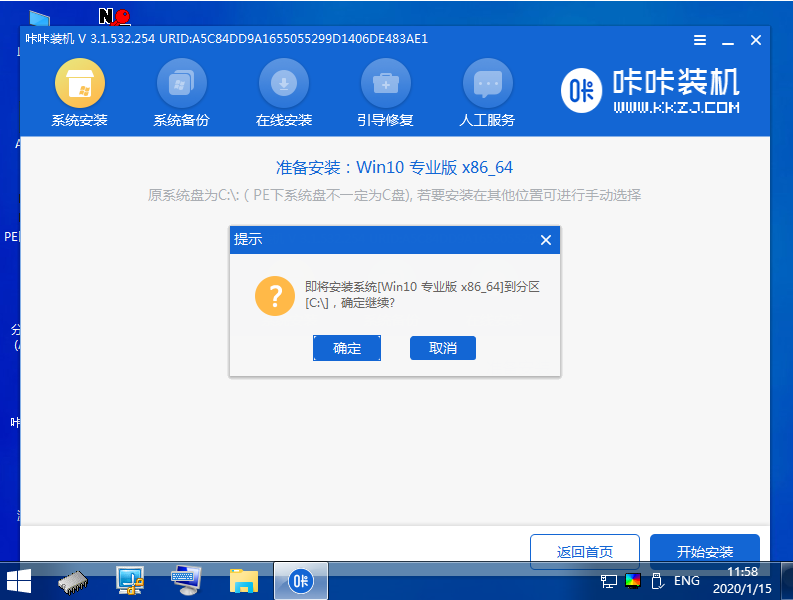793x600 pixels.
Task: Click 返回首页 (Return Home) button
Action: click(584, 551)
